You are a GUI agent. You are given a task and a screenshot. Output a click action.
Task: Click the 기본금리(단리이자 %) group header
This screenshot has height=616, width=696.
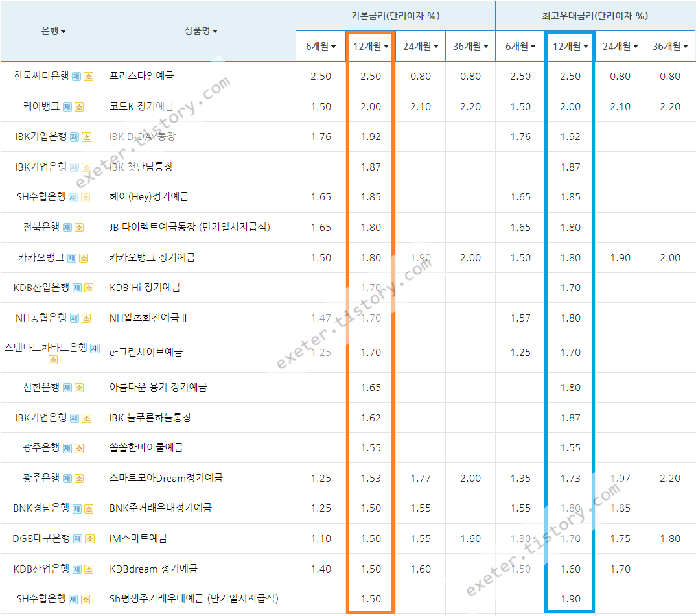coord(395,16)
